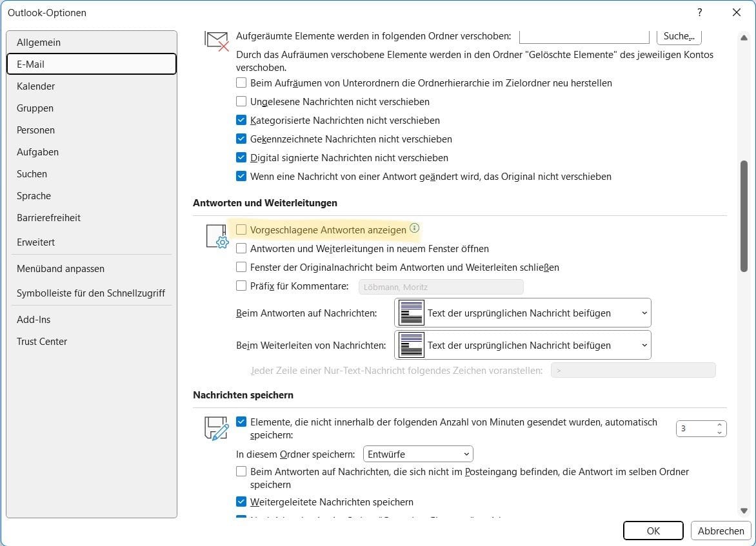Enable Präfix für Kommentare checkbox
Viewport: 756px width, 546px height.
pos(241,286)
